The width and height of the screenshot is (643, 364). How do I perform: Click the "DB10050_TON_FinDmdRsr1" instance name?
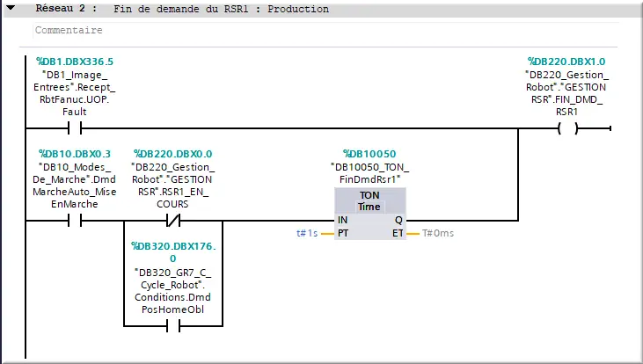[369, 173]
